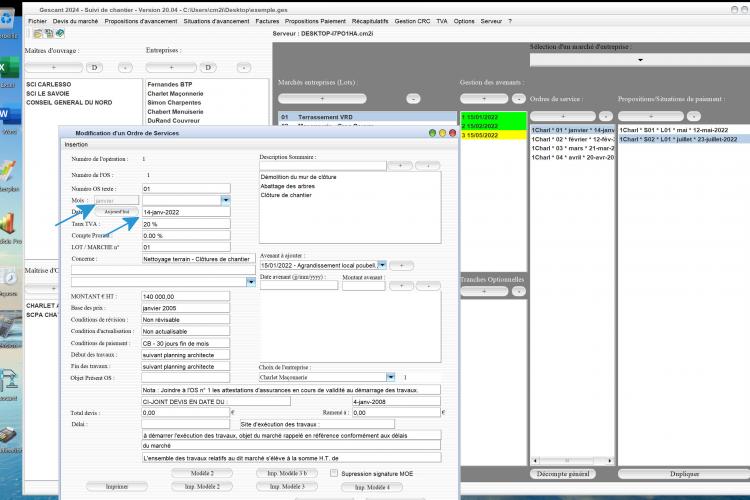Click the D button under Maîtres d'ouvrage
750x500 pixels.
tap(94, 67)
